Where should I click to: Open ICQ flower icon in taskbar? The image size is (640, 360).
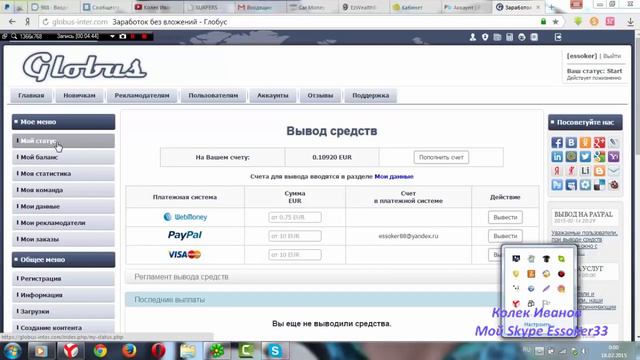(x=217, y=351)
